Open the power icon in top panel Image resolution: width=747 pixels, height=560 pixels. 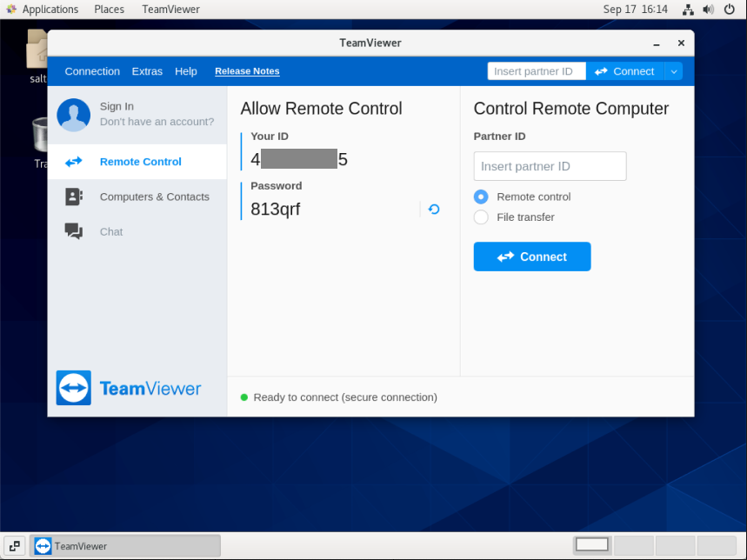coord(729,10)
